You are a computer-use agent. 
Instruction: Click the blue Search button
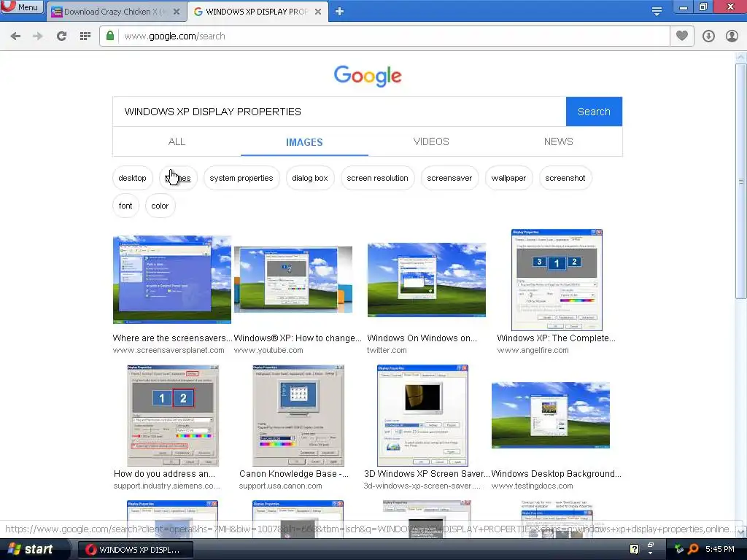pyautogui.click(x=594, y=112)
